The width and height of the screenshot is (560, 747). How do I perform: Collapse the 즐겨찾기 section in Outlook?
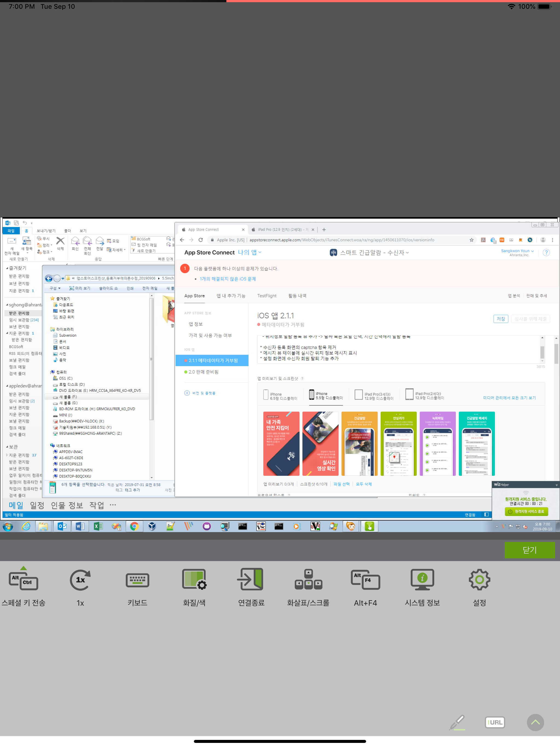(x=7, y=268)
